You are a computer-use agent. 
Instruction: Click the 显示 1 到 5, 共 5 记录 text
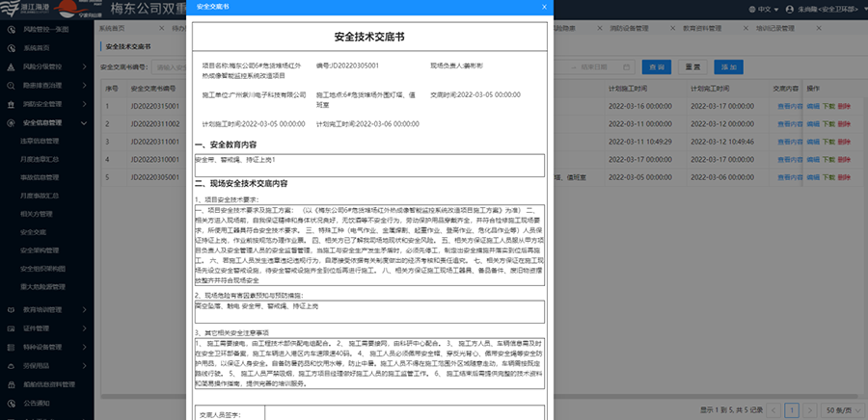point(731,410)
